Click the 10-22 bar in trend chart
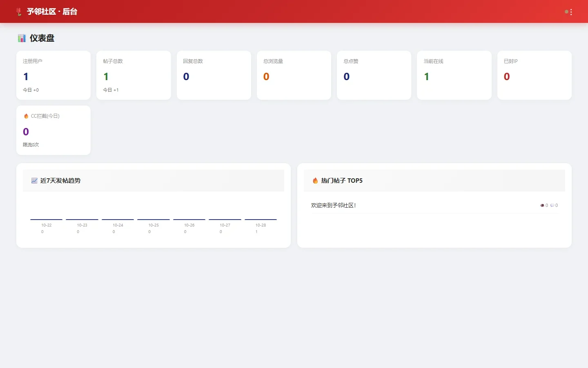588x368 pixels. pyautogui.click(x=47, y=220)
